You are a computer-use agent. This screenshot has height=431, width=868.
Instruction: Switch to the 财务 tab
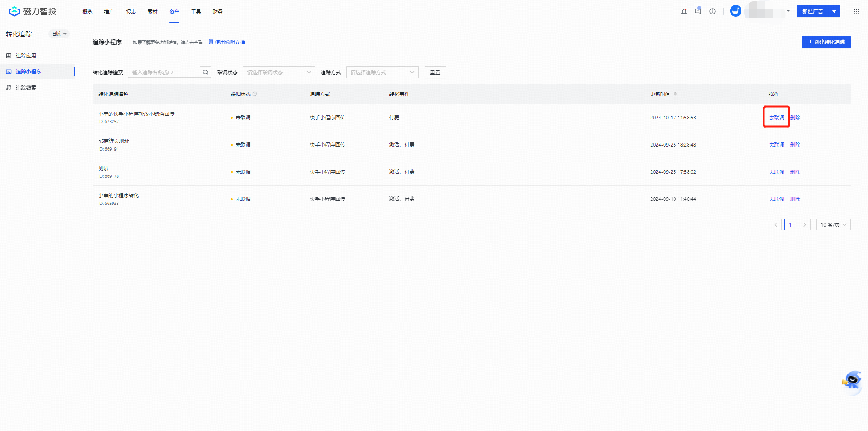coord(217,12)
